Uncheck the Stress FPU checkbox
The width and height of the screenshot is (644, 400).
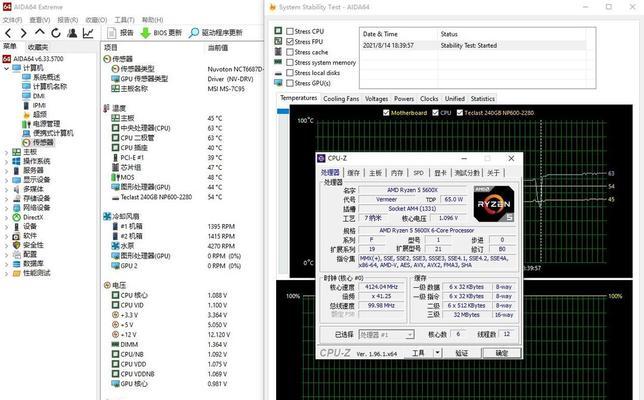(x=290, y=41)
